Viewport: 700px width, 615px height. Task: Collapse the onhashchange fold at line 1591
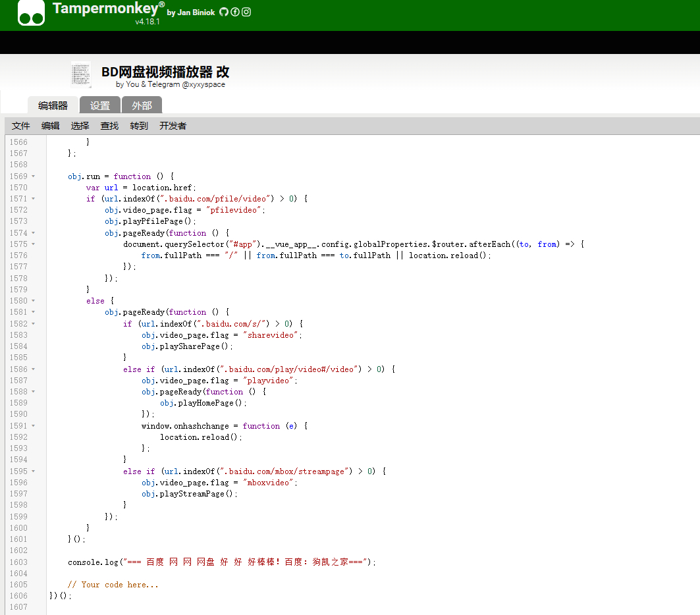point(33,426)
